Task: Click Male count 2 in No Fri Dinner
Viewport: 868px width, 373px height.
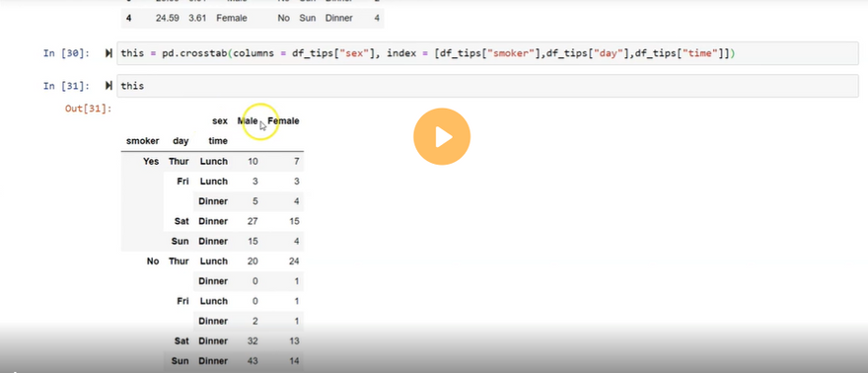Action: (x=255, y=321)
